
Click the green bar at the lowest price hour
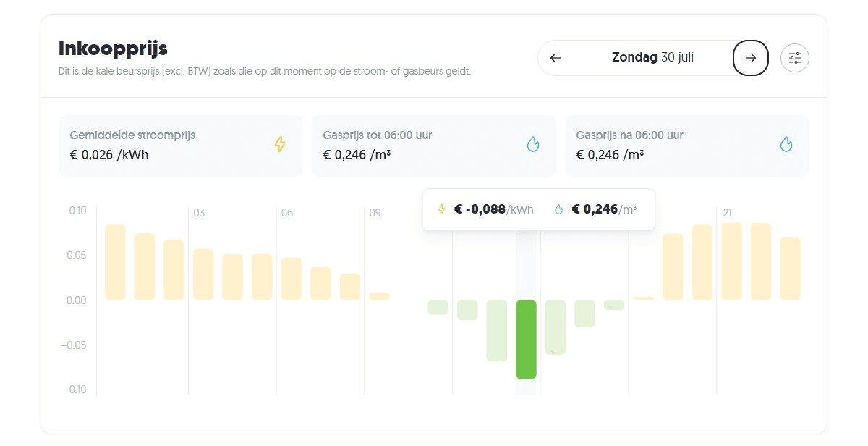526,339
